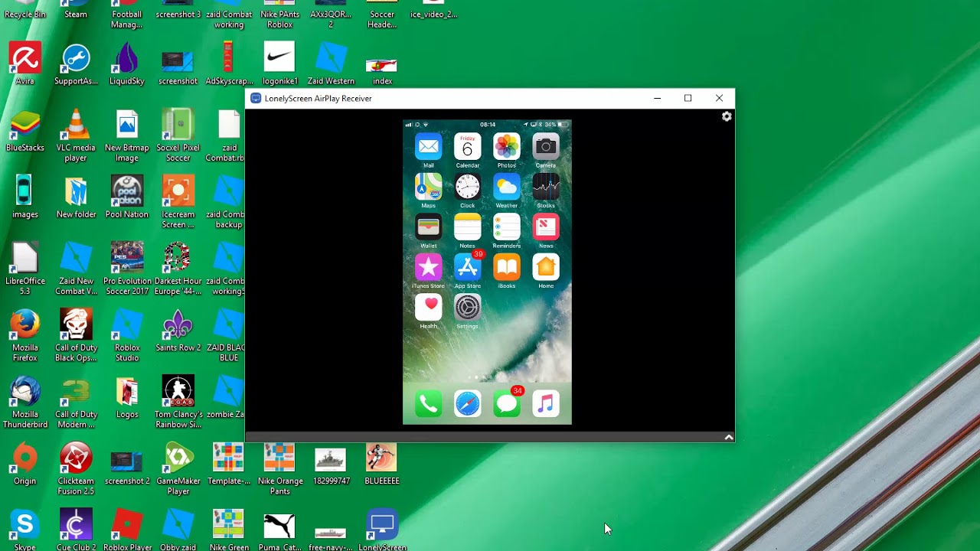Select the Pool Nation desktop icon
Screen dimensions: 980x551
[x=127, y=197]
